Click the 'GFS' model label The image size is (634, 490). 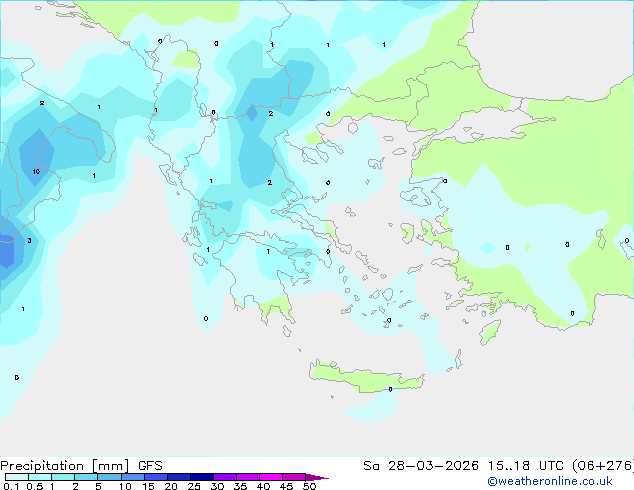click(150, 466)
